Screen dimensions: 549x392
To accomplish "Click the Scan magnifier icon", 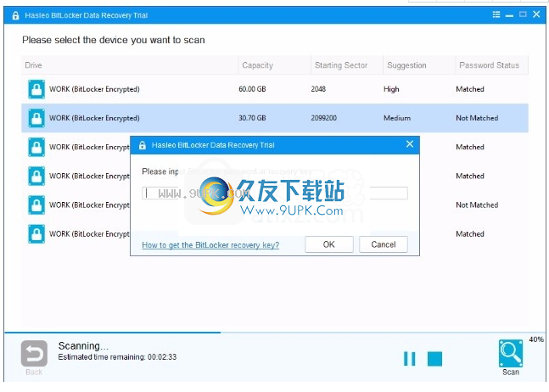I will click(511, 354).
